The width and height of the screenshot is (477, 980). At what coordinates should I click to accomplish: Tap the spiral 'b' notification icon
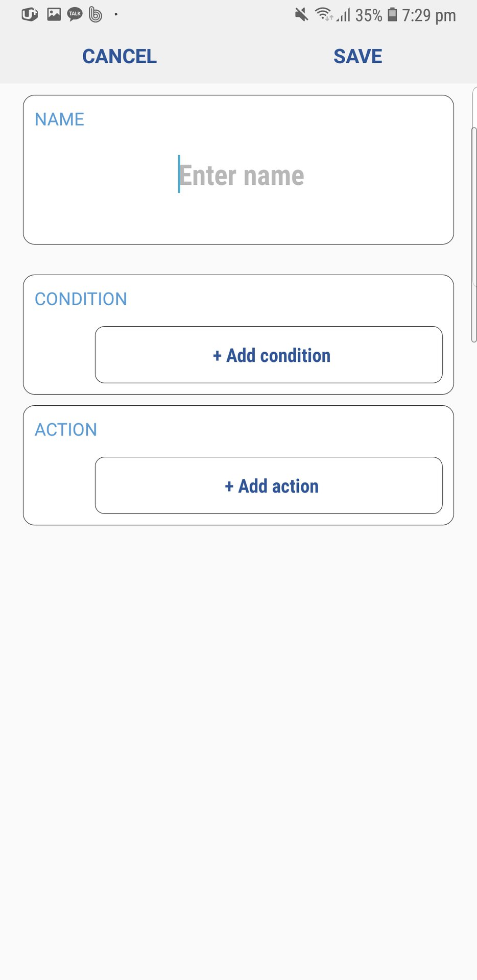(x=96, y=15)
